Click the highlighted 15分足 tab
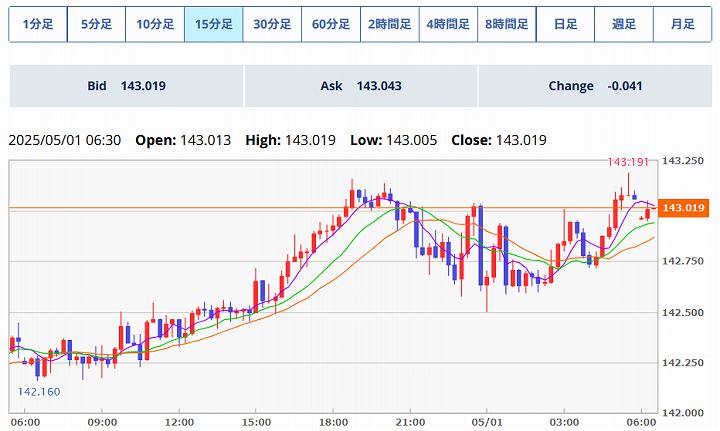Viewport: 720px width, 431px height. [214, 24]
